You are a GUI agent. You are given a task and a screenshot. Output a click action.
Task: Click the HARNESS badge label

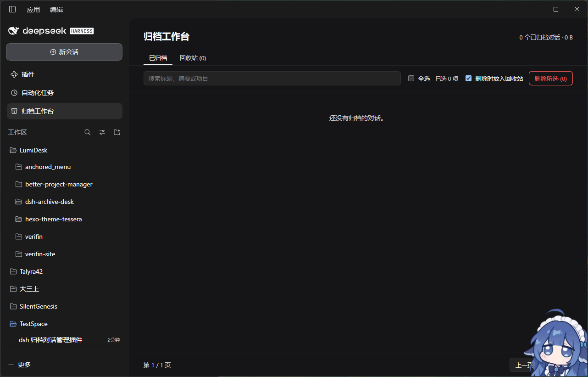(x=82, y=31)
